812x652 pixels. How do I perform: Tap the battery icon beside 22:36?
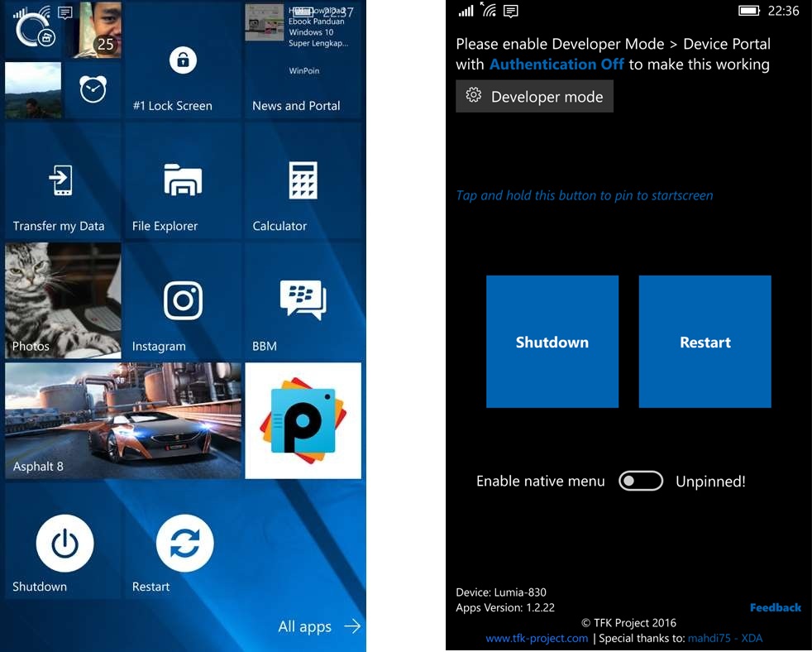(749, 11)
